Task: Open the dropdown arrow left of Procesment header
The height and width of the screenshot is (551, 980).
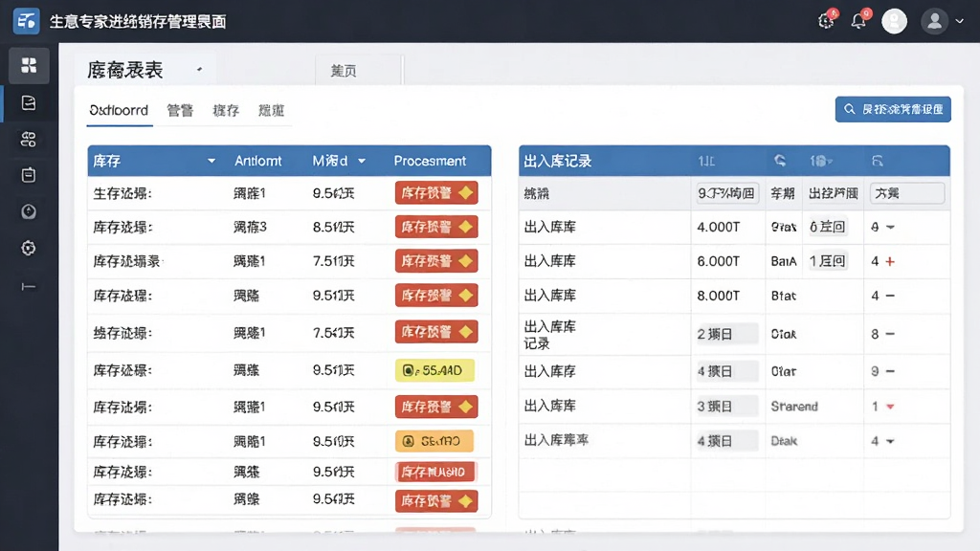Action: (361, 161)
